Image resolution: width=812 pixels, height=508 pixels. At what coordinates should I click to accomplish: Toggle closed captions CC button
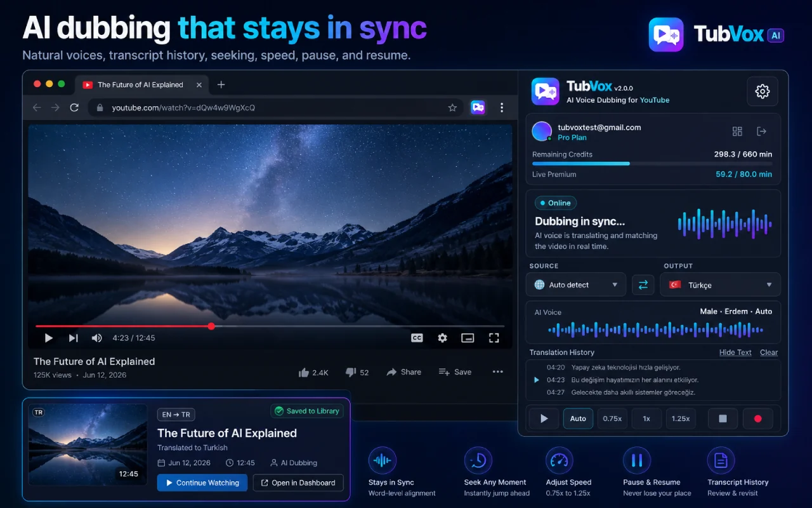point(417,338)
